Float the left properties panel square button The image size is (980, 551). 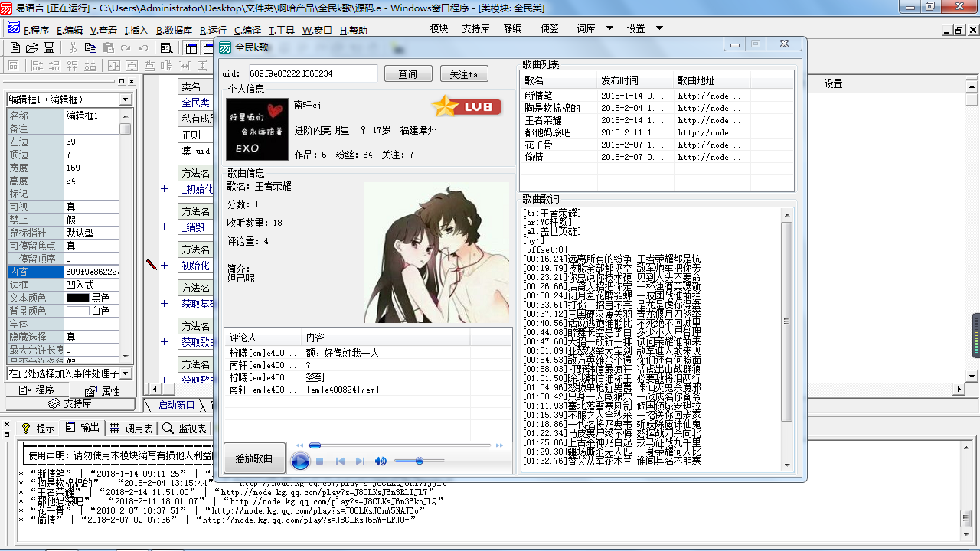tap(121, 82)
